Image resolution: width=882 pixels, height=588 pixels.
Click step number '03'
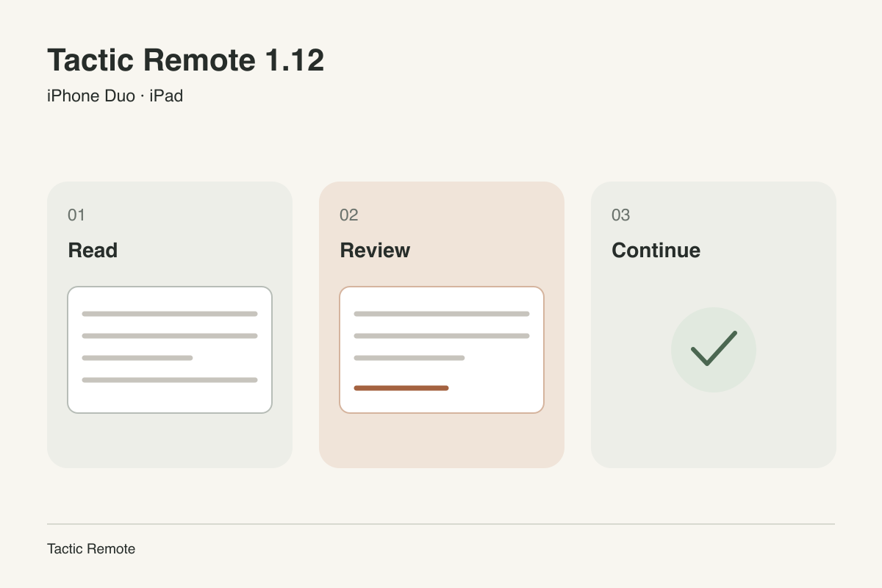pyautogui.click(x=620, y=215)
